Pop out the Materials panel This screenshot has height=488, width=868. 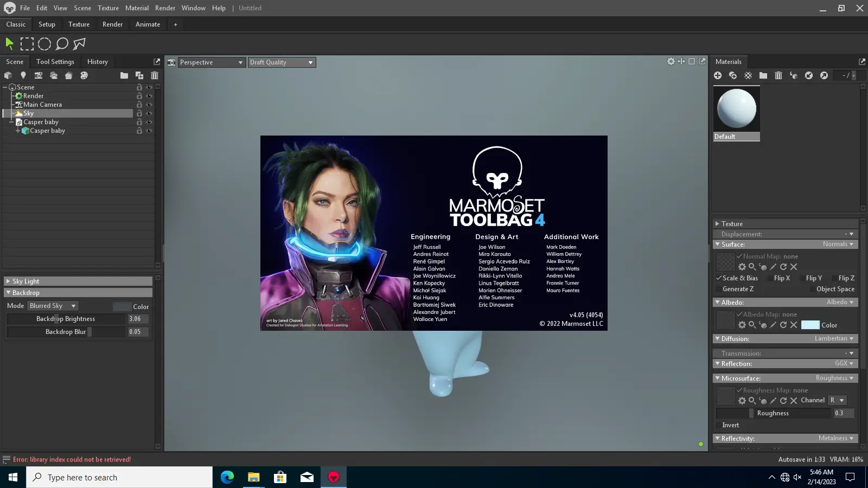coord(862,62)
